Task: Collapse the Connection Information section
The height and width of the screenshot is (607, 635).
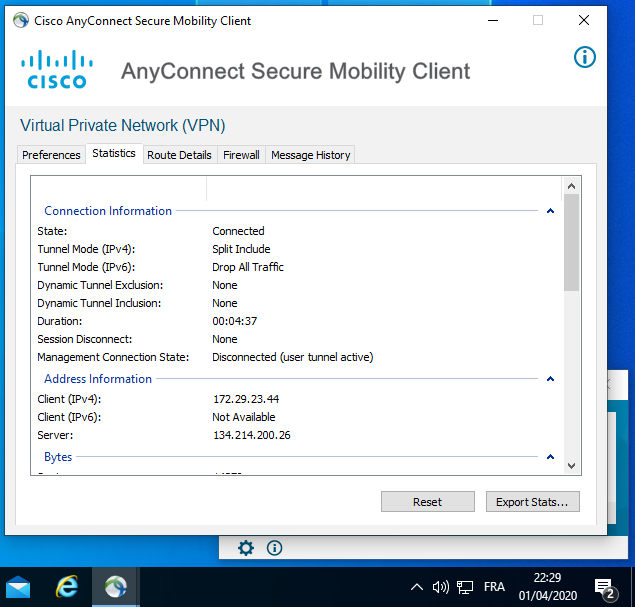Action: tap(550, 211)
